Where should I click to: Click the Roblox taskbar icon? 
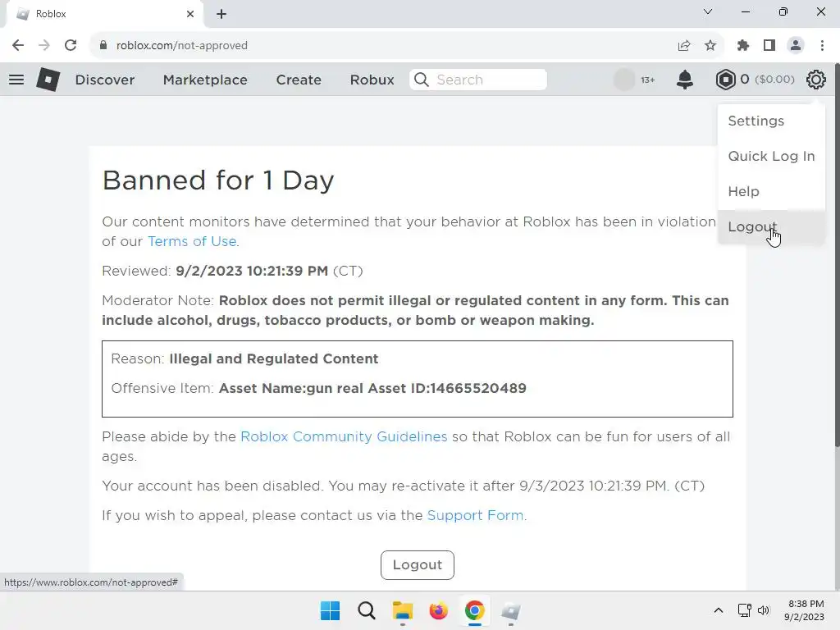pyautogui.click(x=510, y=610)
